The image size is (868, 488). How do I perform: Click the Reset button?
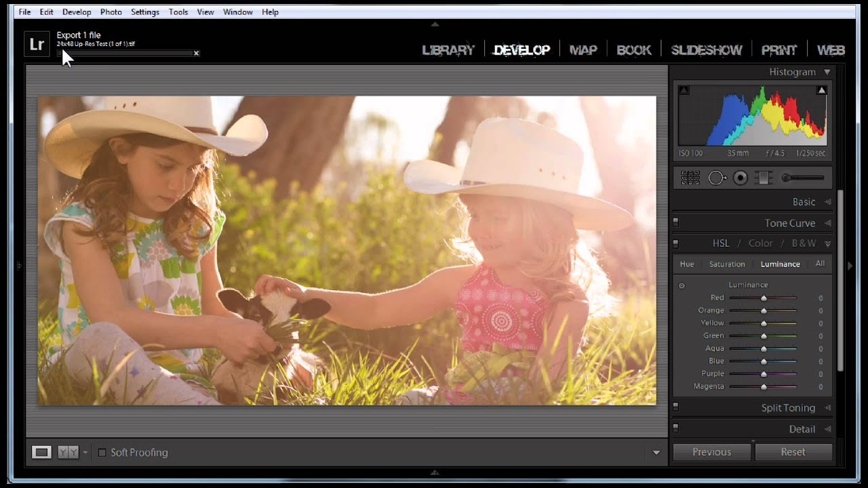coord(793,452)
